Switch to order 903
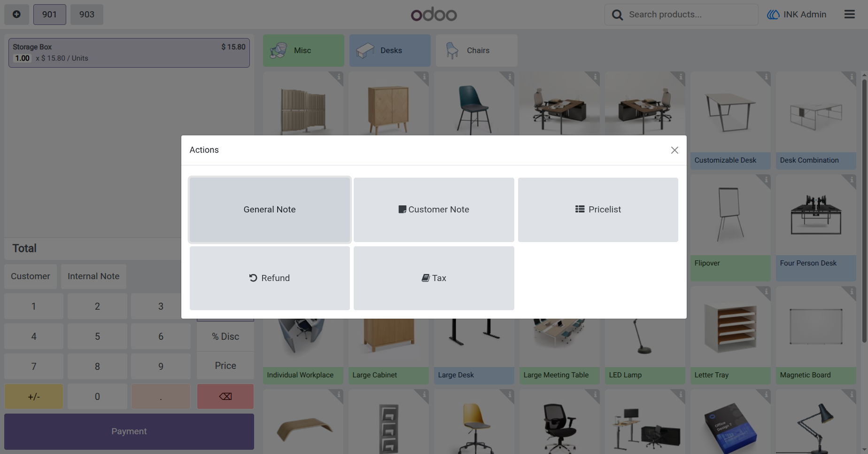Screen dimensions: 868x454 (87, 15)
